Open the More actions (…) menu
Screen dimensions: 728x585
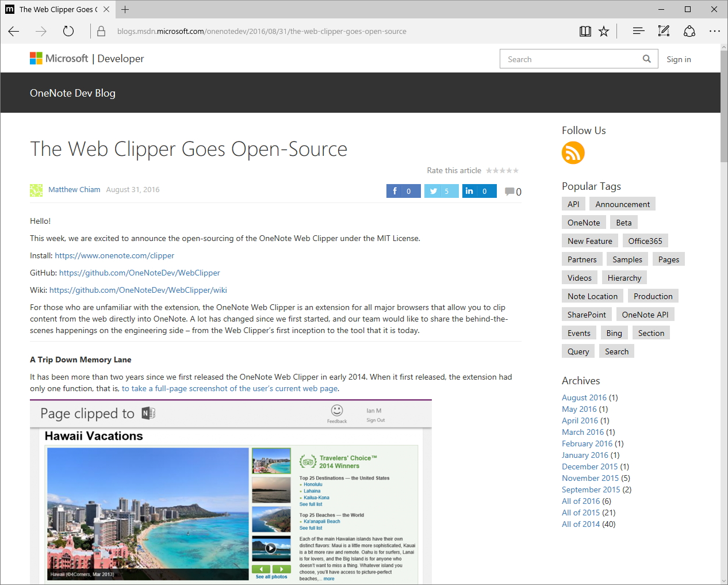pos(715,31)
